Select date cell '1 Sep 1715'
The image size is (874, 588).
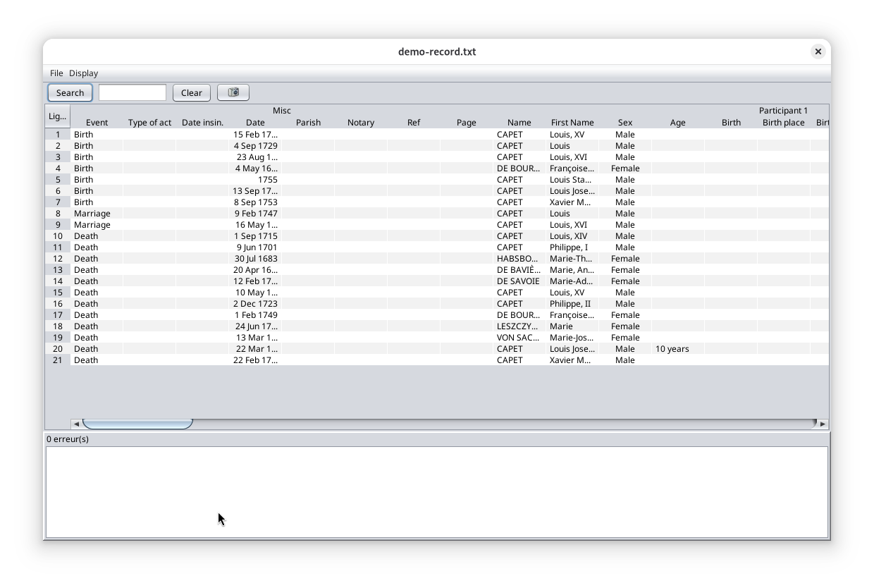click(255, 235)
